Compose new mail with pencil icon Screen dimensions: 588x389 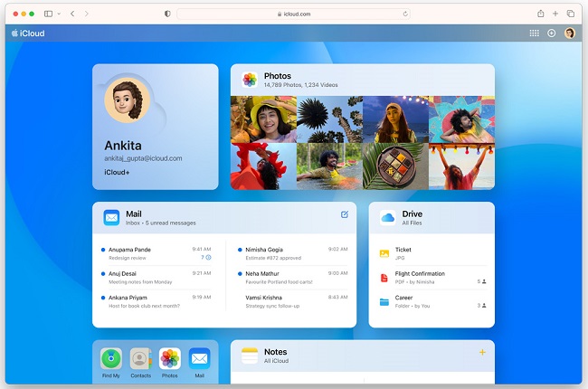coord(345,214)
